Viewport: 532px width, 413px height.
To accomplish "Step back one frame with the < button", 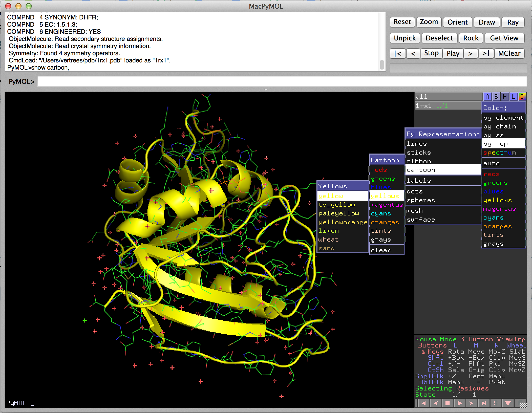I will click(413, 53).
